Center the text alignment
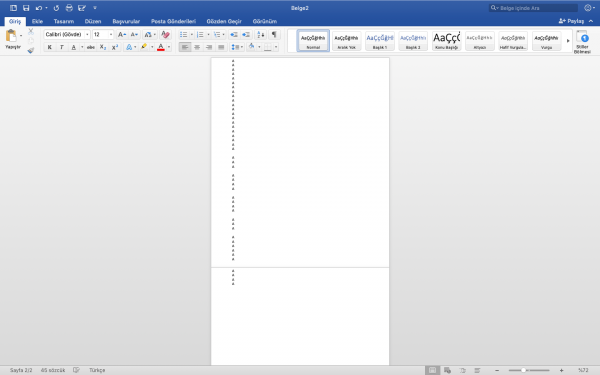Image resolution: width=600 pixels, height=375 pixels. click(197, 47)
